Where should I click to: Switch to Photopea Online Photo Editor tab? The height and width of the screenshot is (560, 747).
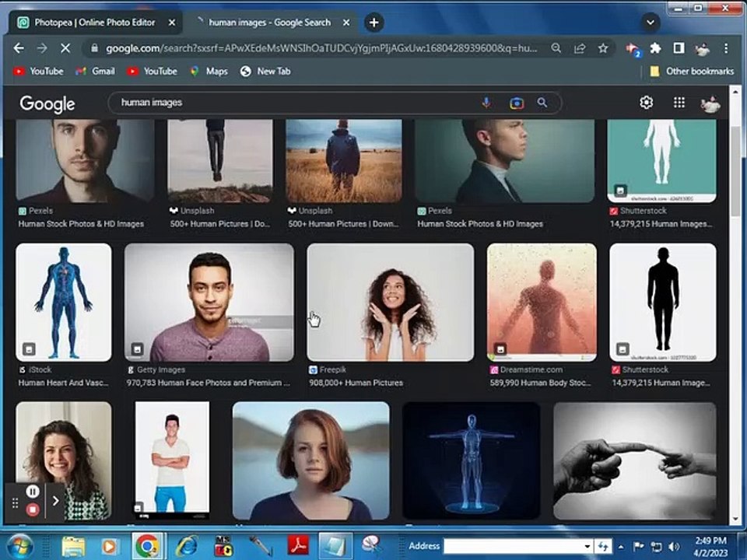coord(94,23)
